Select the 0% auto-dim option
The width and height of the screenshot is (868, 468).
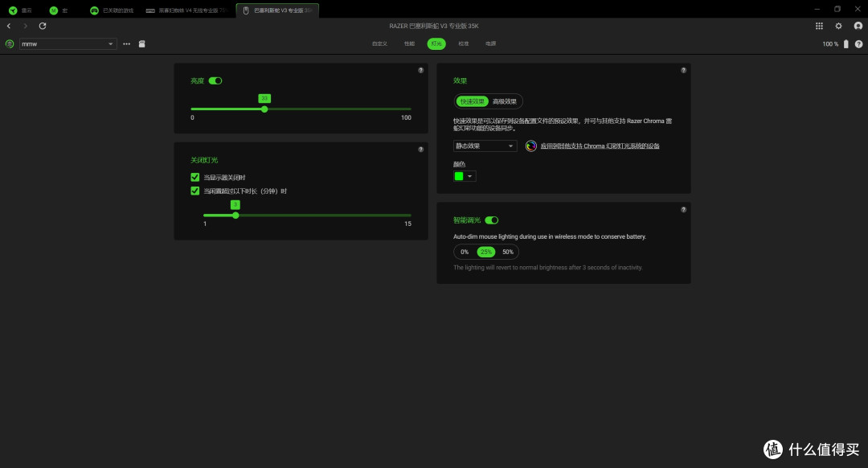coord(465,252)
